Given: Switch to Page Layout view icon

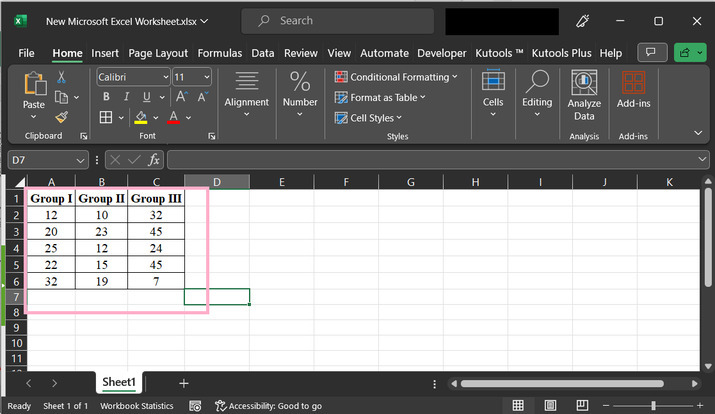Looking at the screenshot, I should tap(550, 405).
